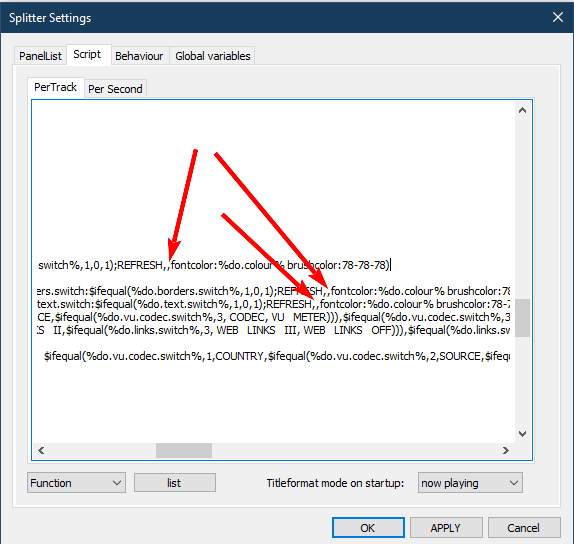The image size is (574, 544).
Task: Open the Global variables tab
Action: tap(212, 56)
